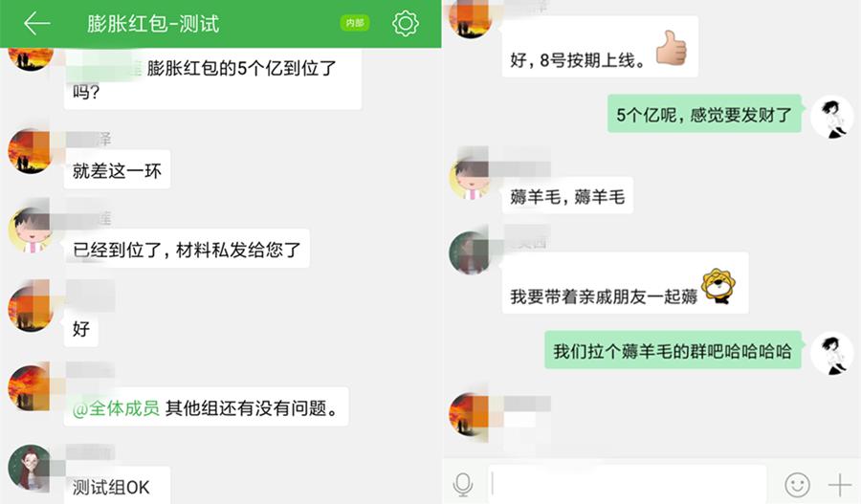Image resolution: width=861 pixels, height=504 pixels.
Task: Focus the message text input field
Action: pyautogui.click(x=627, y=484)
